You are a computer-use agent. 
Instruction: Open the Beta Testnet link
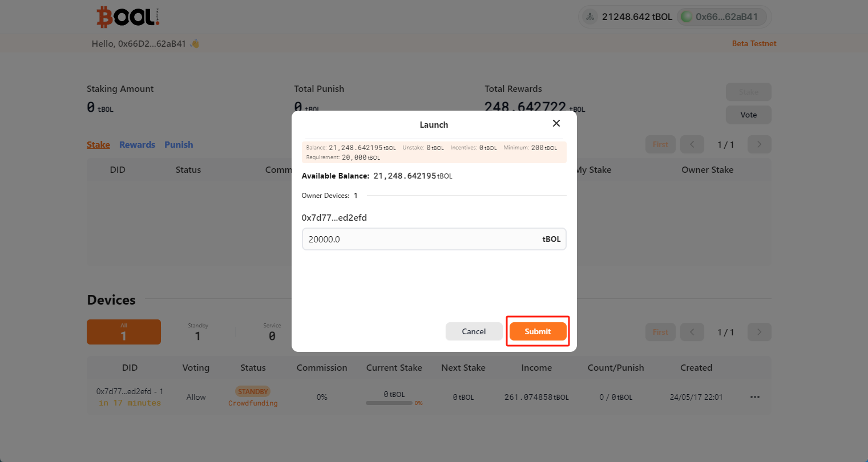[754, 43]
